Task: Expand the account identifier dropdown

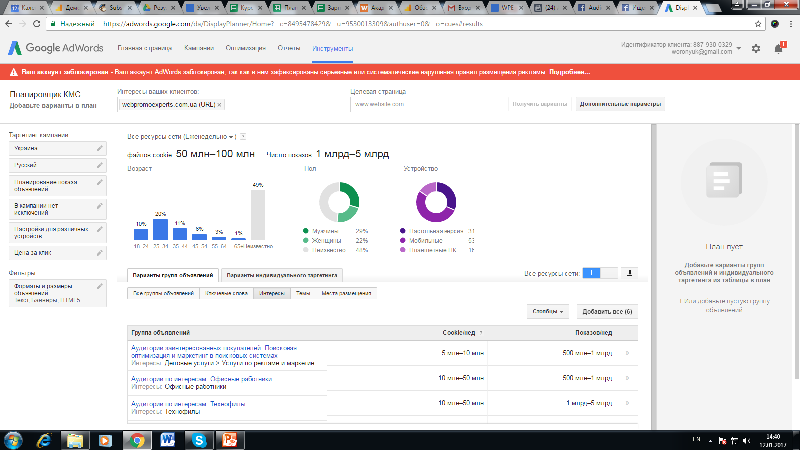Action: pyautogui.click(x=742, y=48)
